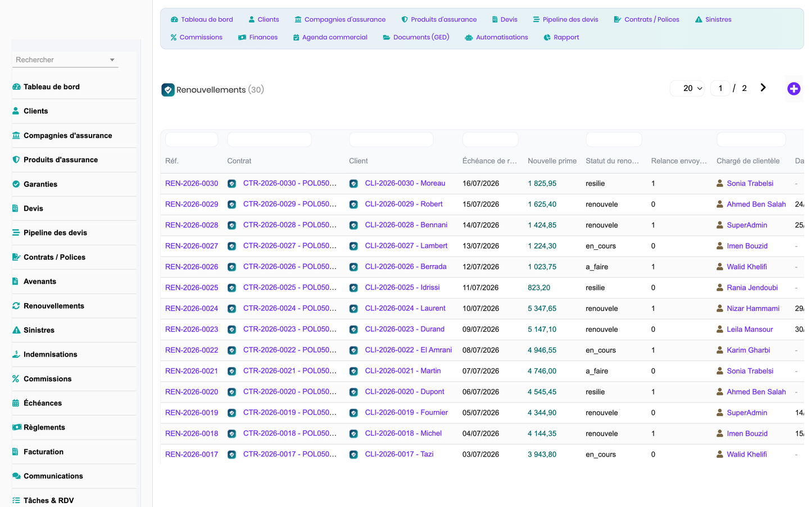Click the purple add new renewal plus icon
812x507 pixels.
[793, 89]
